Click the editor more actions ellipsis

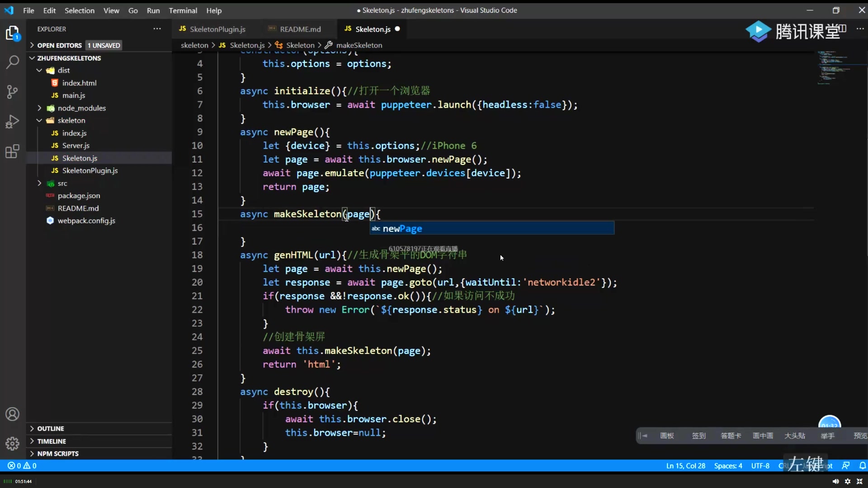coord(860,29)
